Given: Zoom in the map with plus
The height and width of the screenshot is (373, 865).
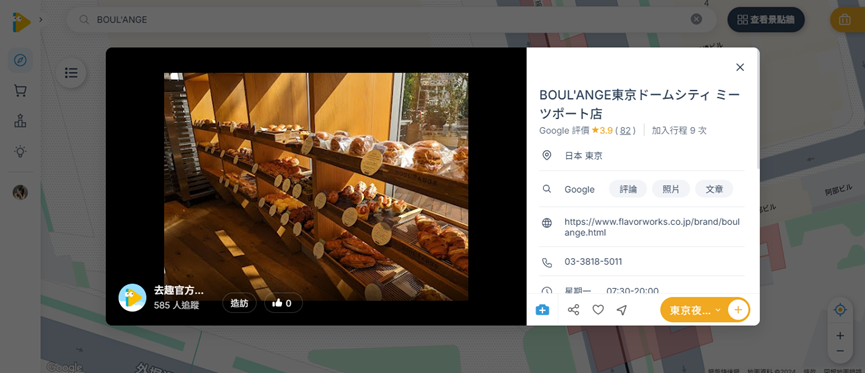Looking at the screenshot, I should click(x=840, y=335).
